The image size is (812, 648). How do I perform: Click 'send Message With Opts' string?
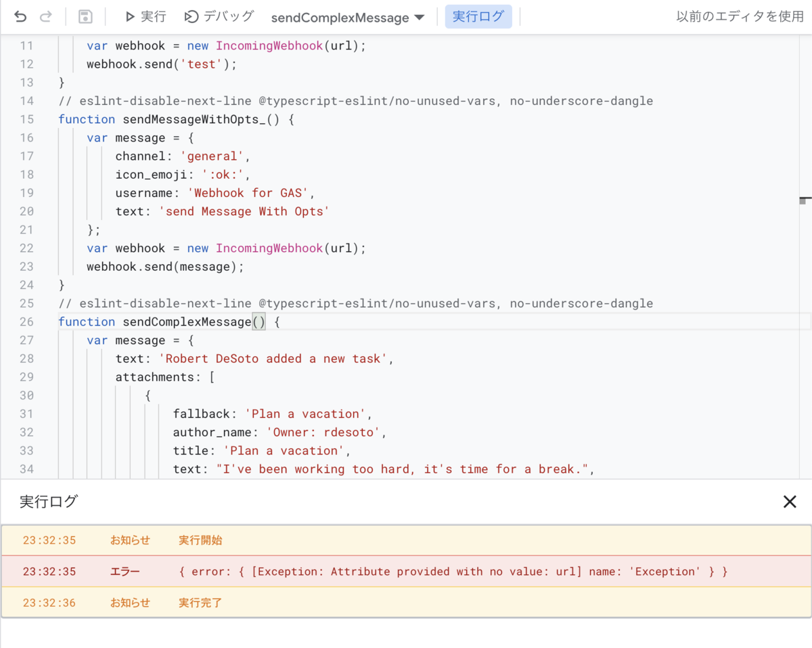[x=244, y=211]
